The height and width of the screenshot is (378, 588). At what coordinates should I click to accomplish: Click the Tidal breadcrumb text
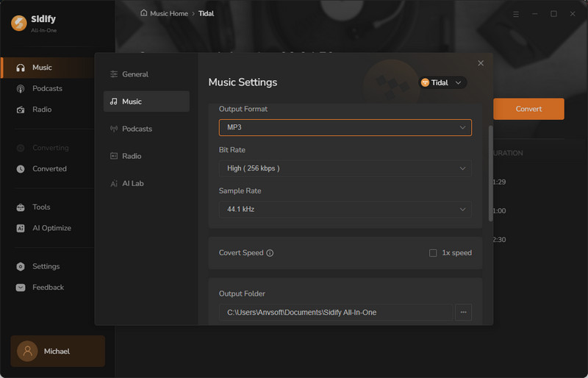[206, 13]
